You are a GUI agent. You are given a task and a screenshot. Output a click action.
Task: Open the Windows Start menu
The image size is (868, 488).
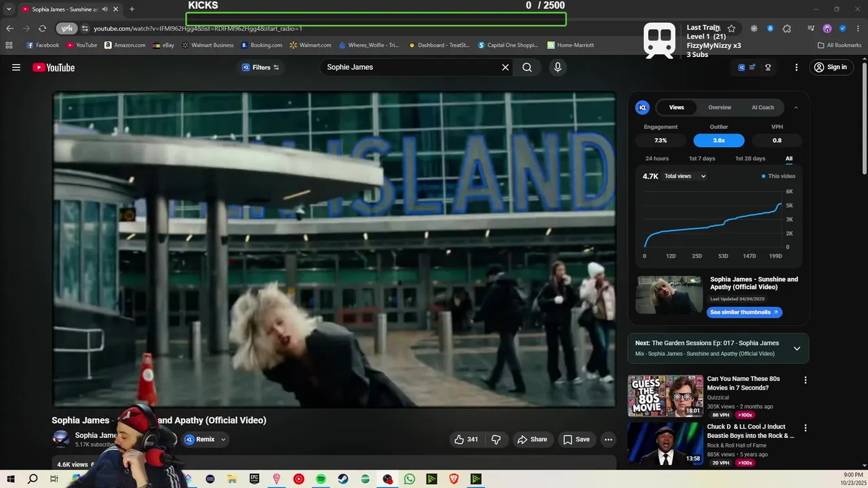[x=10, y=479]
